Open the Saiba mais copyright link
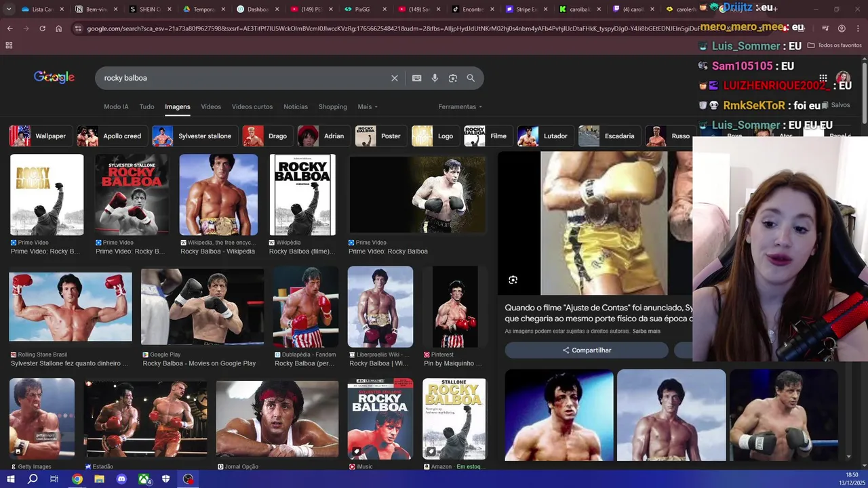 click(x=646, y=331)
